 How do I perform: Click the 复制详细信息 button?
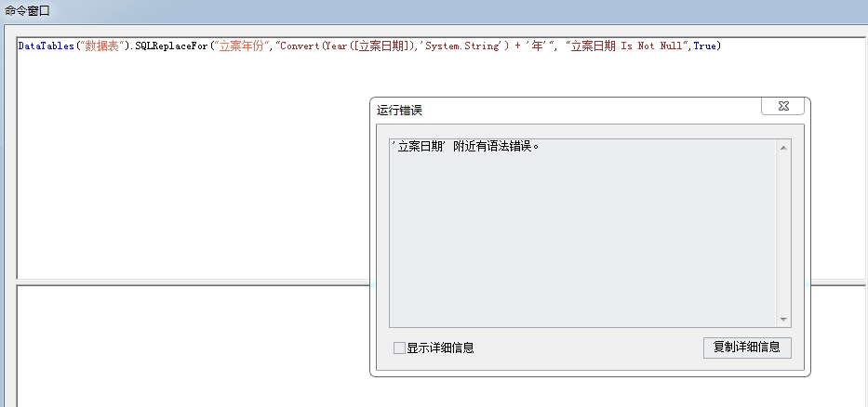coord(747,348)
